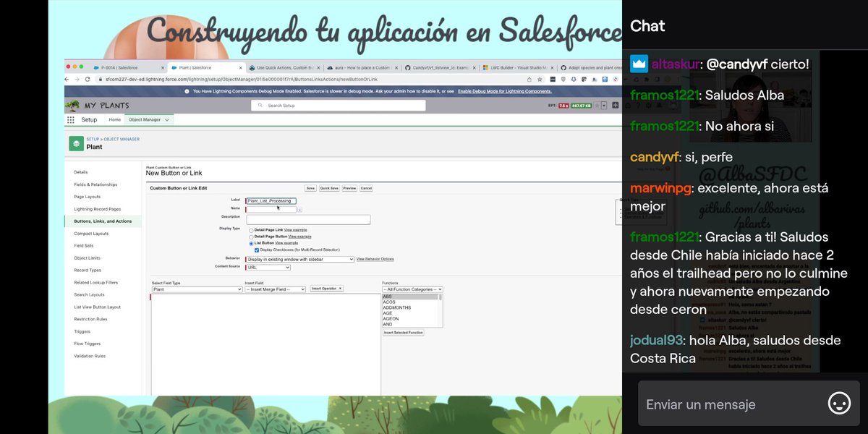Screen dimensions: 868x434
Task: Expand the Object Manager menu chevron
Action: [168, 121]
